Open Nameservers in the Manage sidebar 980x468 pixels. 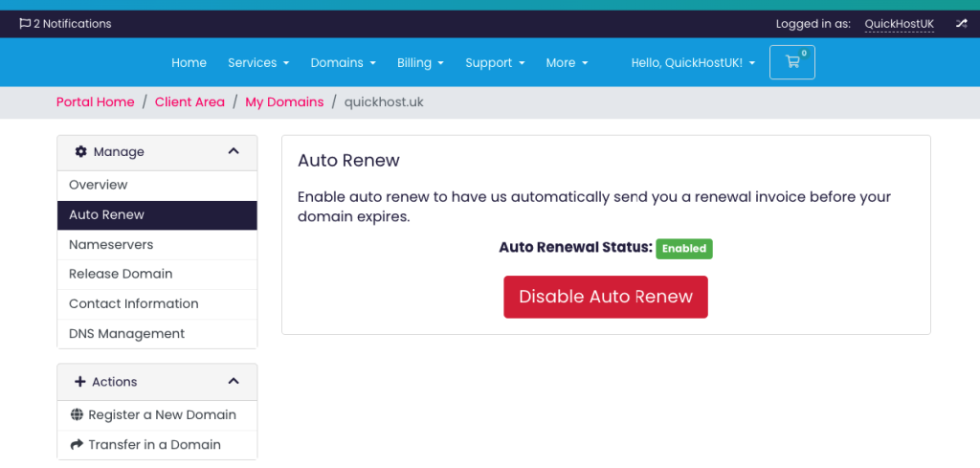point(157,245)
